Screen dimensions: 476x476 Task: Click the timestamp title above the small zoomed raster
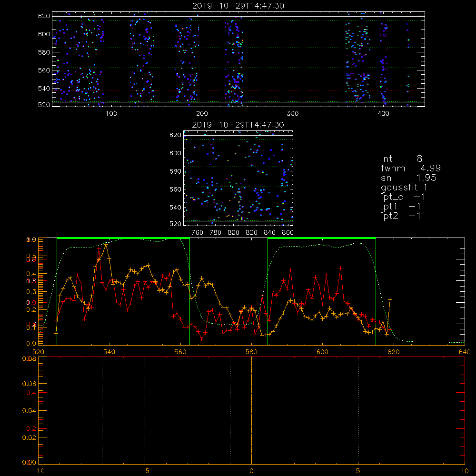pos(238,125)
